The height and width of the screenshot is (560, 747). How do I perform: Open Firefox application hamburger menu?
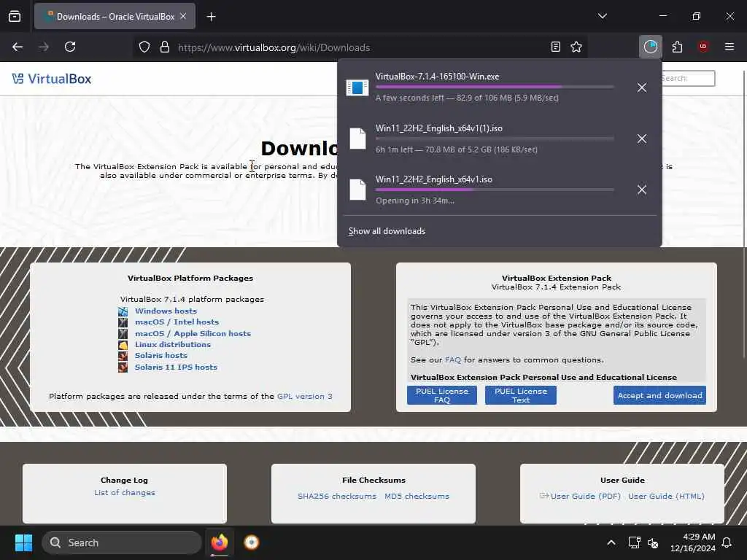[729, 47]
